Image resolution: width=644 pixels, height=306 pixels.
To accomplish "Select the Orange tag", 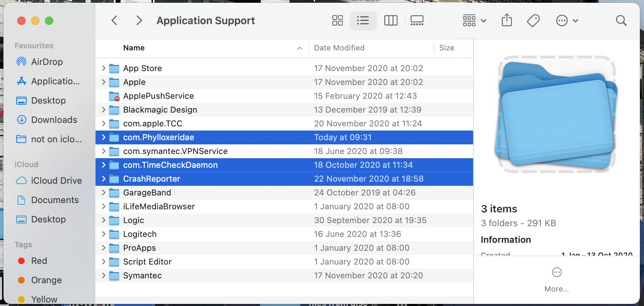I will (x=40, y=280).
